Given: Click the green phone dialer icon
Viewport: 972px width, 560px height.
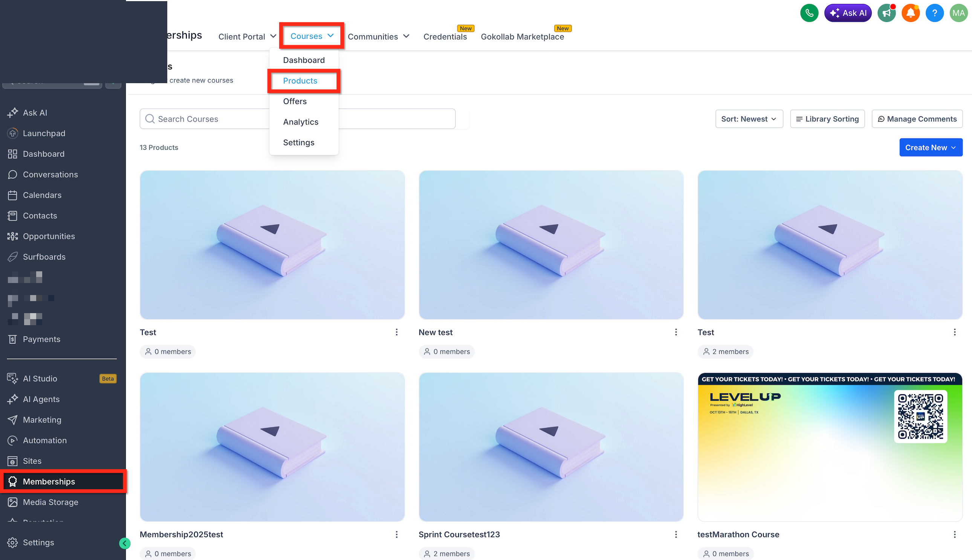Looking at the screenshot, I should [x=809, y=13].
